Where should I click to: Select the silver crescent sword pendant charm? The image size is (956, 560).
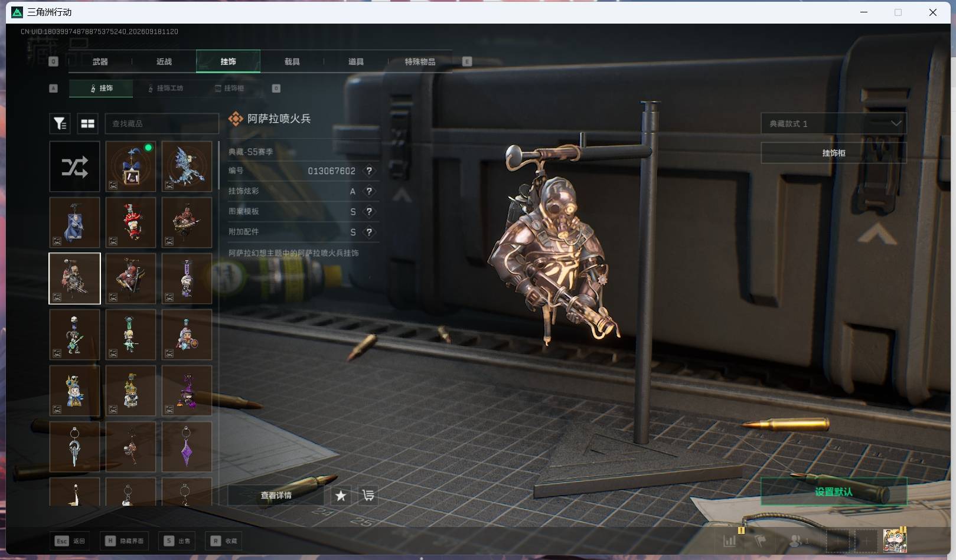74,447
